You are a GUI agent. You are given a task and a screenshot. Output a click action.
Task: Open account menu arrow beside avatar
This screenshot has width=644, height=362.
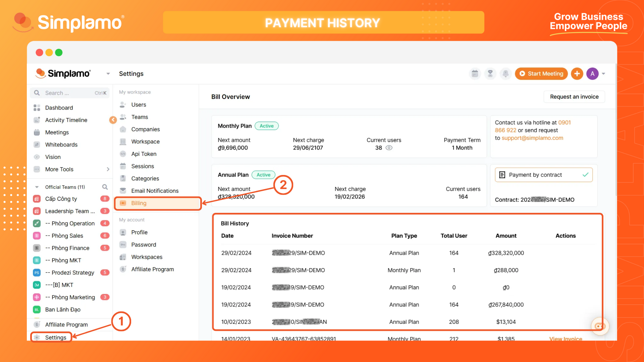tap(603, 74)
